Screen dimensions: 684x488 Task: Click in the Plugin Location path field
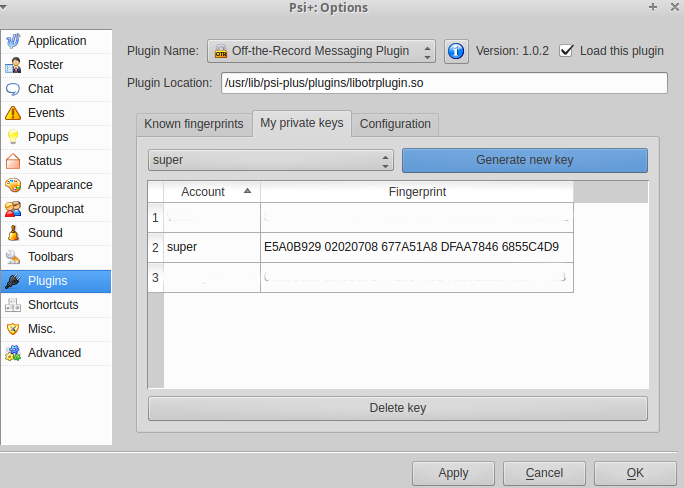443,83
